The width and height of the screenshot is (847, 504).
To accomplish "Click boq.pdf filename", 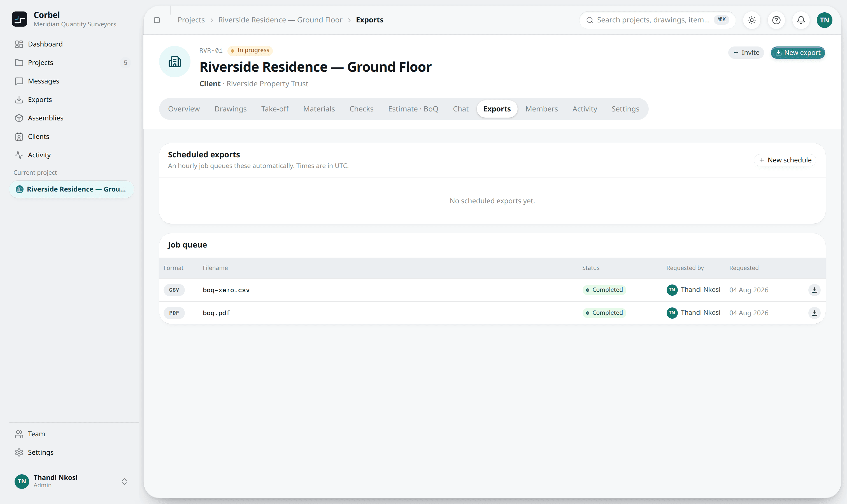I will 217,313.
